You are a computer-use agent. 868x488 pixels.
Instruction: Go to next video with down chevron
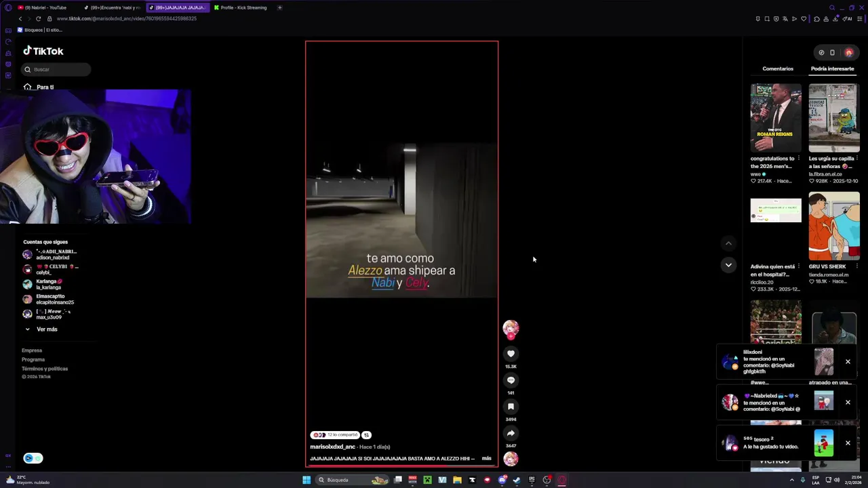pos(728,265)
